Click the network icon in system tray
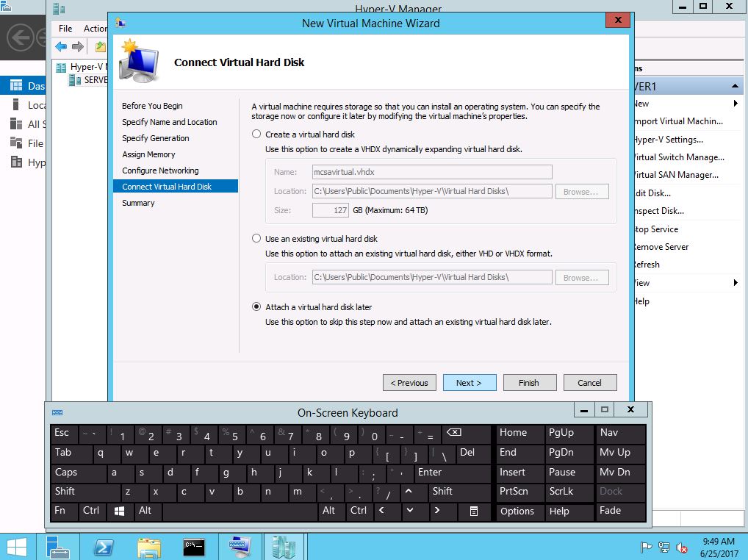Image resolution: width=748 pixels, height=560 pixels. (664, 548)
